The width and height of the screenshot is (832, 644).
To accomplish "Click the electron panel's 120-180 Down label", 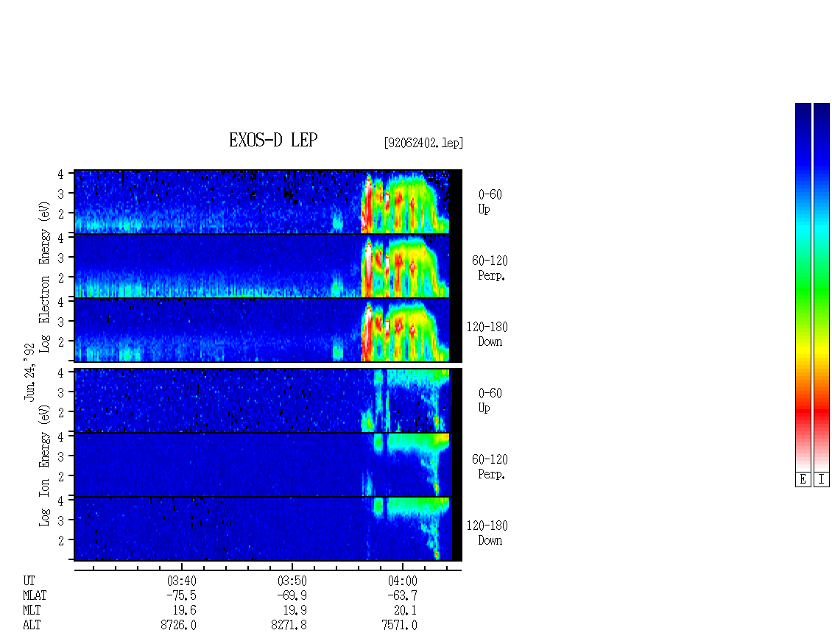I will [487, 334].
